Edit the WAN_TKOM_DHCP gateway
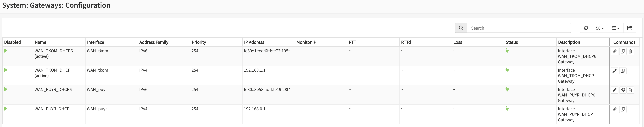644x127 pixels. [x=614, y=71]
